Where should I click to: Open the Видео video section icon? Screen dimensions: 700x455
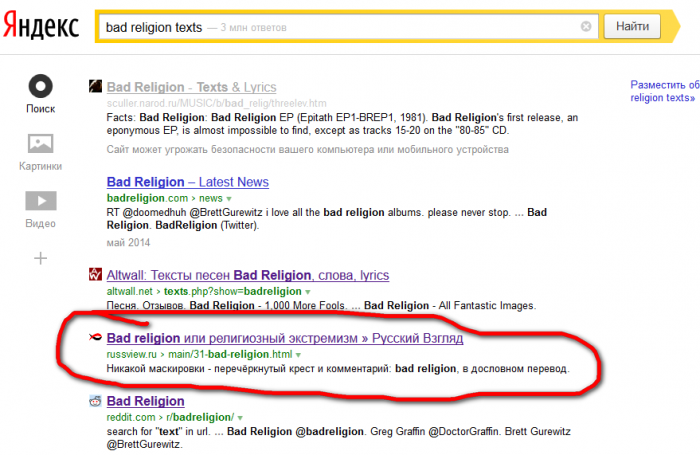[x=40, y=201]
